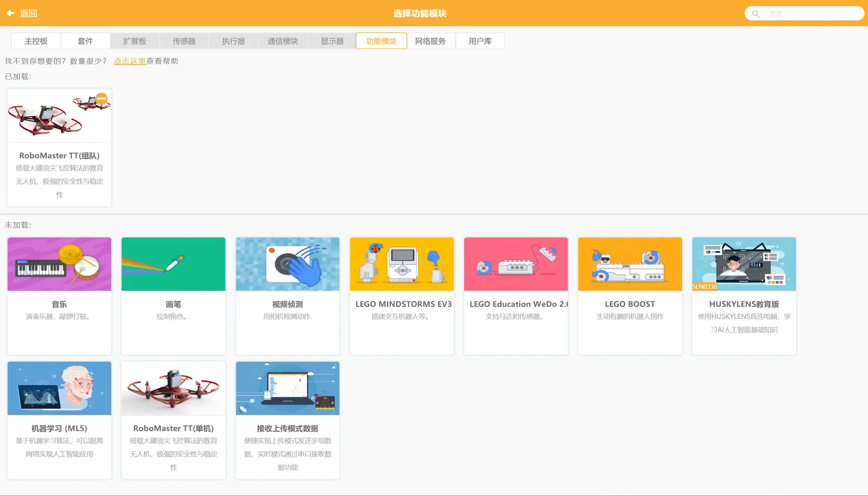This screenshot has width=868, height=496.
Task: Add the 机器学习 (ML5) module
Action: [x=59, y=420]
